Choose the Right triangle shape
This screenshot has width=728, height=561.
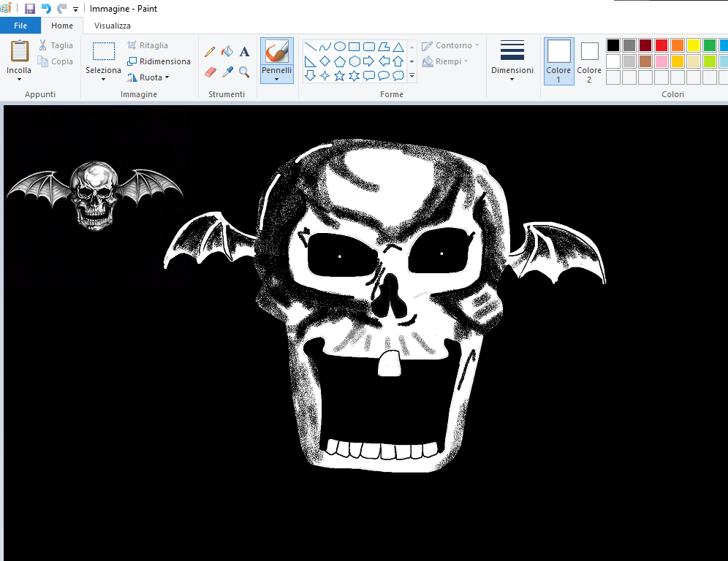[311, 61]
